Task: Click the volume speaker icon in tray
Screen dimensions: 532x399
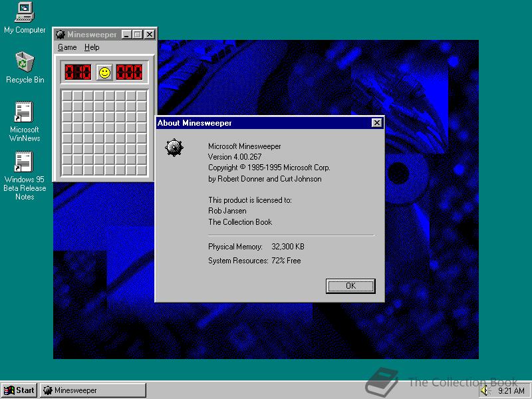Action: (485, 391)
